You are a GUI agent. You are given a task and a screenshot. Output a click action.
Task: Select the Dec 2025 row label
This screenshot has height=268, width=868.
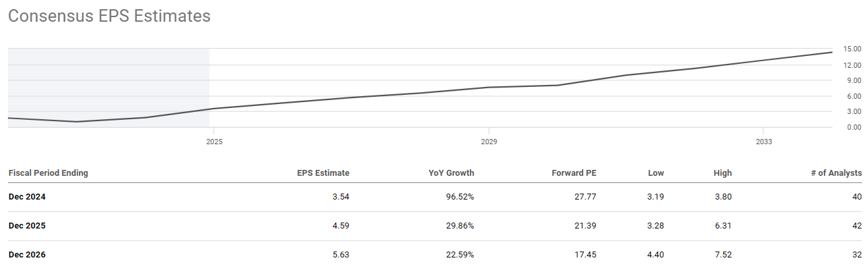[x=27, y=225]
